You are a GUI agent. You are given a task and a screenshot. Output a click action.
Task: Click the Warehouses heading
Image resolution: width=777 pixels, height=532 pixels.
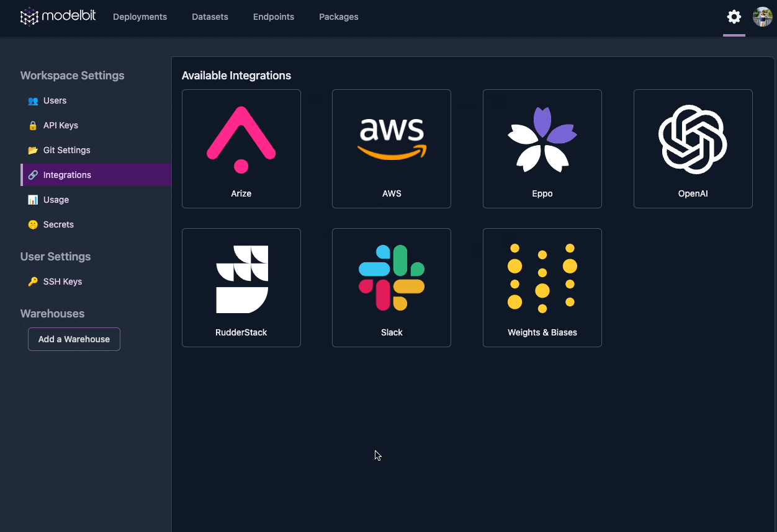[52, 314]
